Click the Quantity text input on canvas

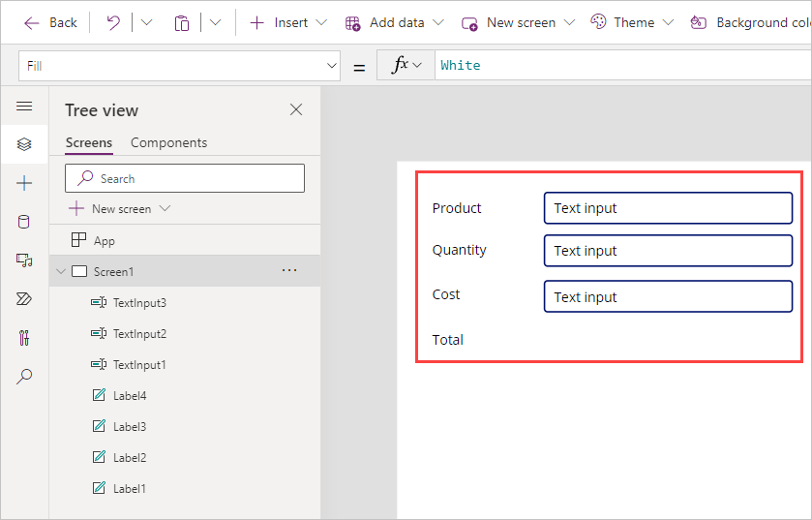(x=668, y=251)
